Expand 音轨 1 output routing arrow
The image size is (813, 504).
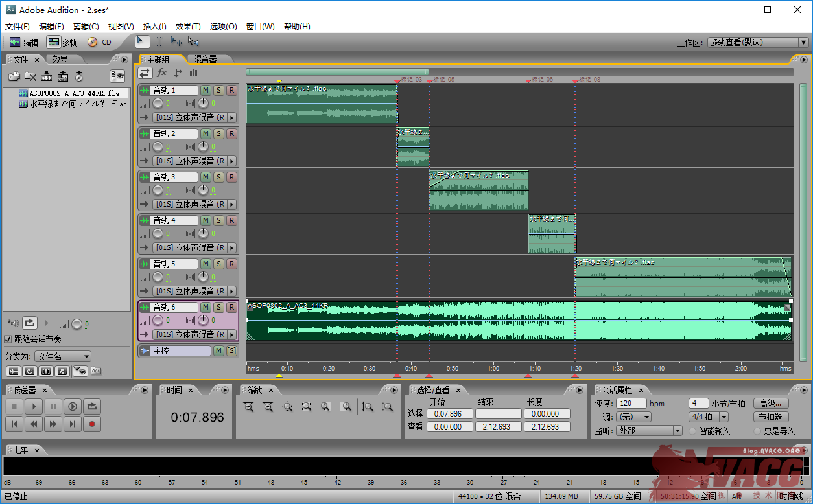coord(232,117)
